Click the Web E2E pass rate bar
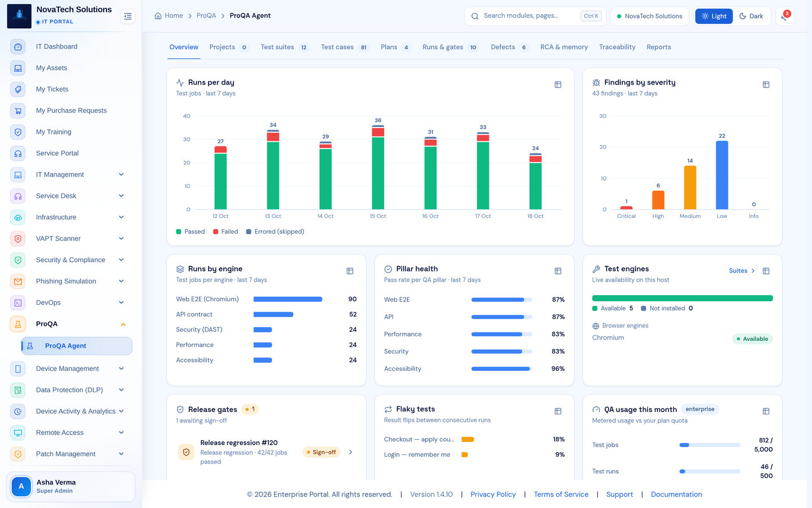The height and width of the screenshot is (508, 812). coord(501,300)
